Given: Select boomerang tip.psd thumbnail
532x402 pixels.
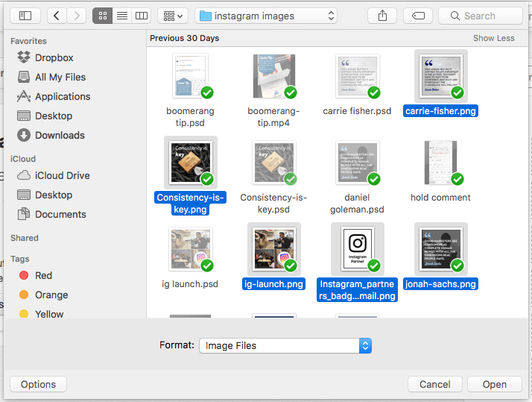Looking at the screenshot, I should click(x=190, y=76).
